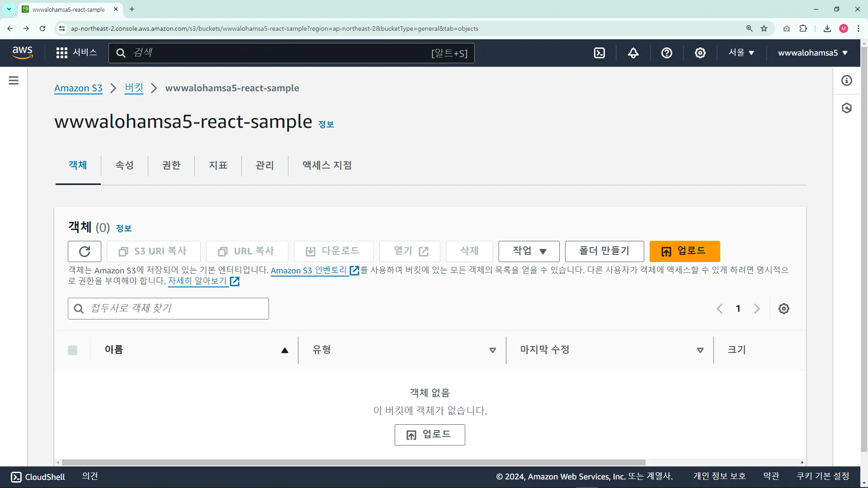Open table preferences gear icon
868x488 pixels.
(784, 309)
